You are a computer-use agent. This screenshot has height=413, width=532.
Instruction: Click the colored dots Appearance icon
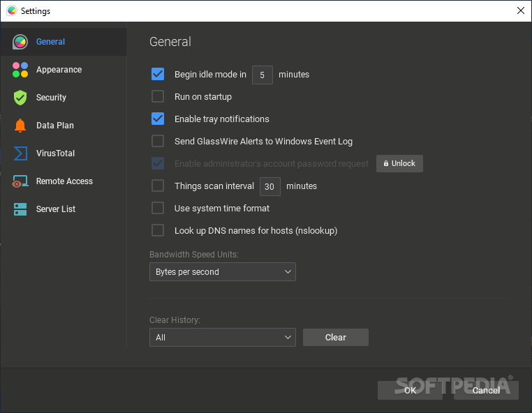[x=20, y=70]
